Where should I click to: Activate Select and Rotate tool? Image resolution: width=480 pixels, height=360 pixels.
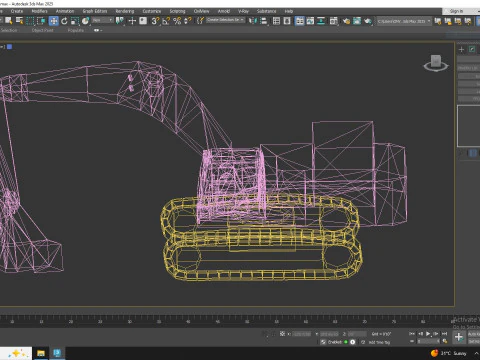click(64, 21)
